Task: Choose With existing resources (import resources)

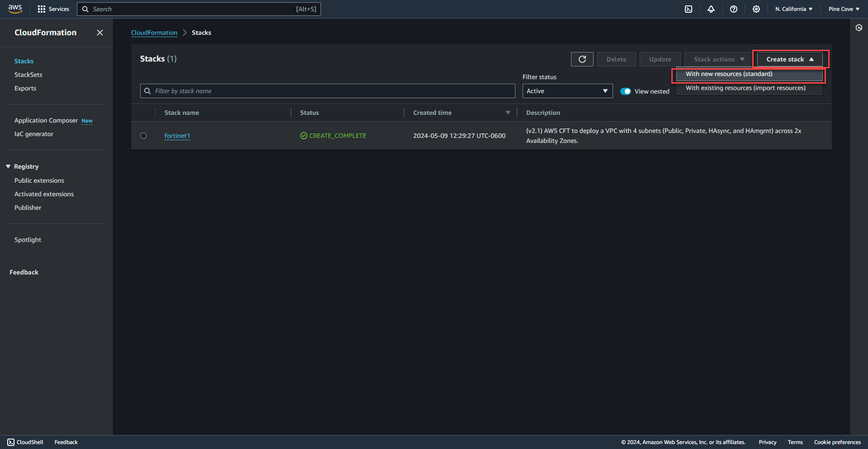Action: (x=749, y=88)
